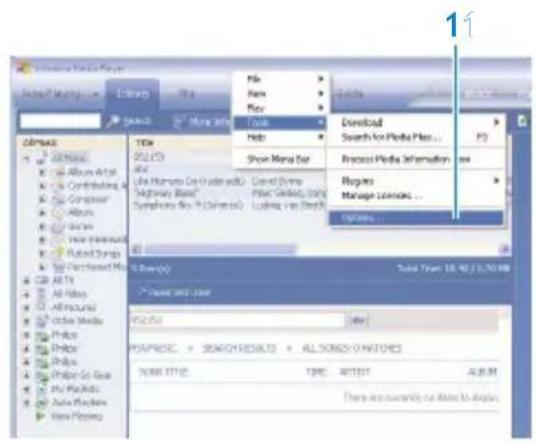Open the Now Playing tab dropdown arrow
Screen dimensions: 537x443
pos(95,94)
